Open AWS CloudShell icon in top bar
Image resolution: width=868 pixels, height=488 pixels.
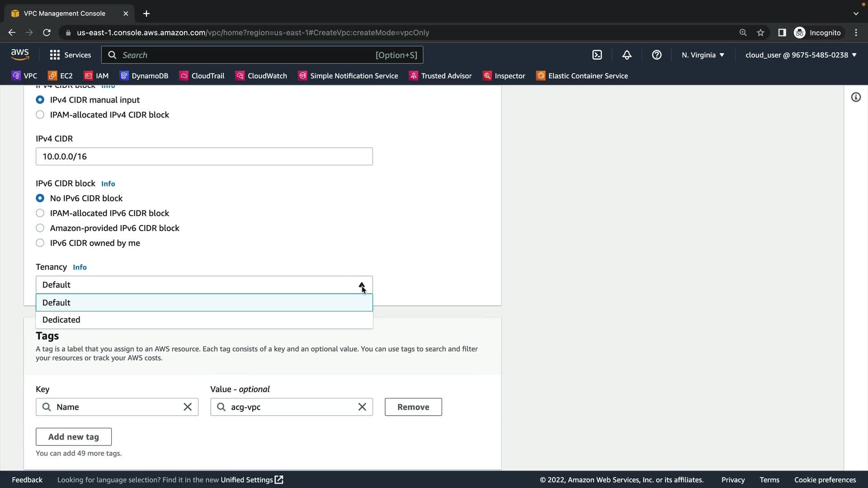(597, 55)
